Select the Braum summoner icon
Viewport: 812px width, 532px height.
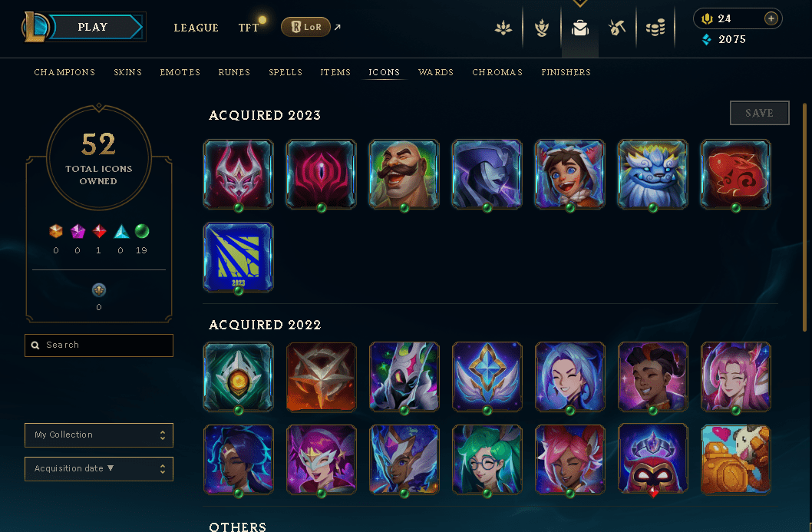(x=404, y=174)
